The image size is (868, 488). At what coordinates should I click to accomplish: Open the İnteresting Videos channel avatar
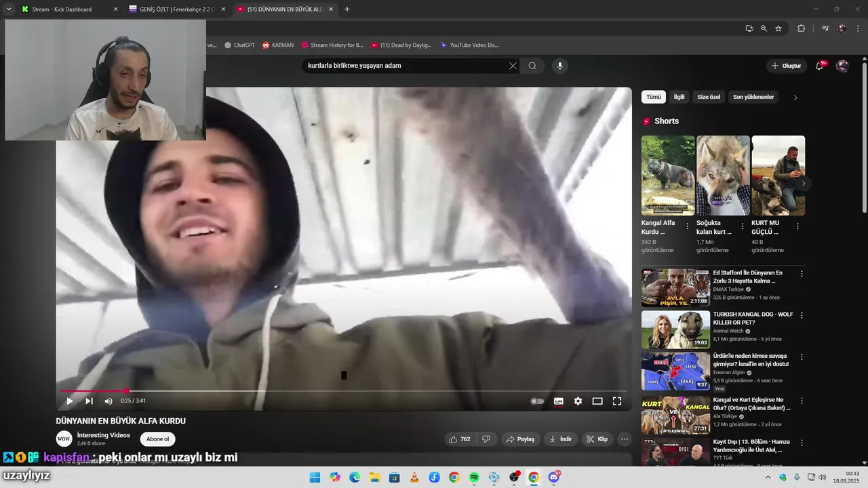[64, 439]
